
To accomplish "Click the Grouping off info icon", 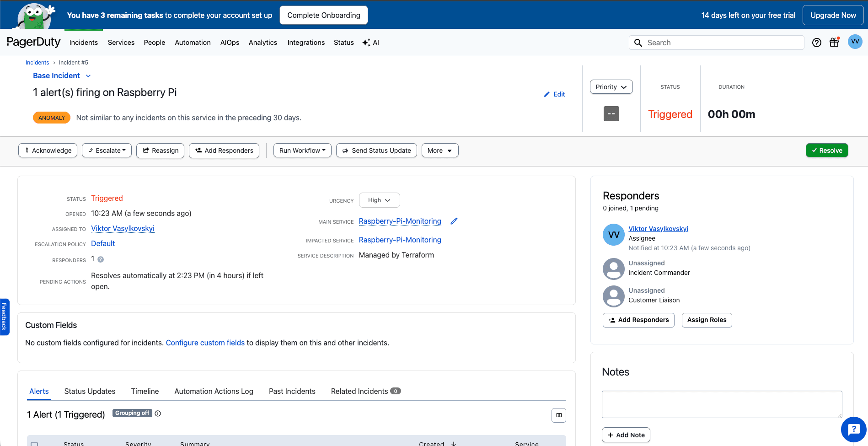I will click(158, 414).
